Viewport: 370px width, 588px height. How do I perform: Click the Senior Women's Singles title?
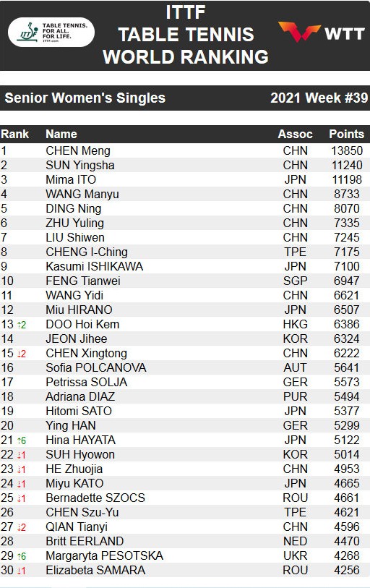point(85,98)
